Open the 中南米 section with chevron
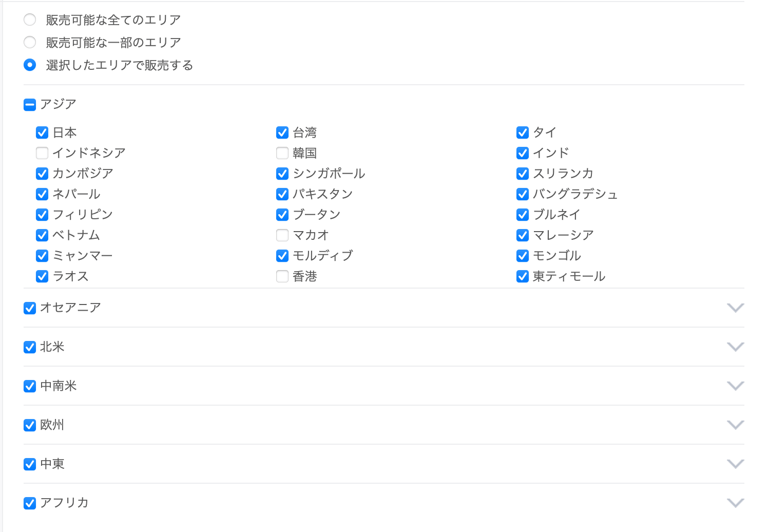 coord(735,386)
